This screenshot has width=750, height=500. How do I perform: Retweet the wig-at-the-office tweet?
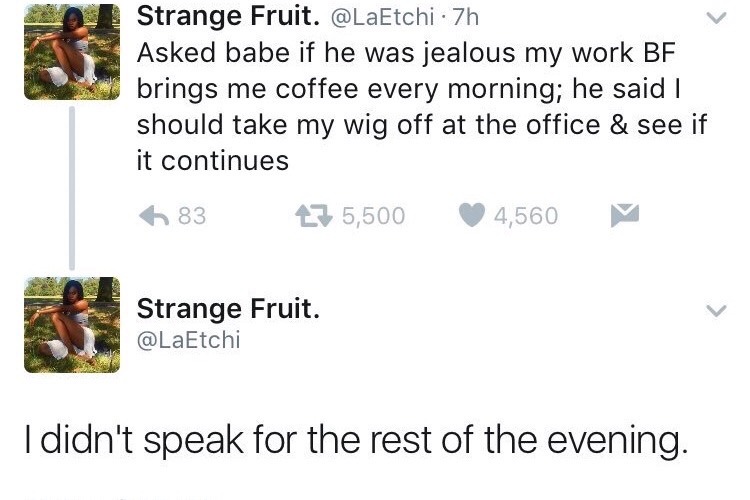313,215
